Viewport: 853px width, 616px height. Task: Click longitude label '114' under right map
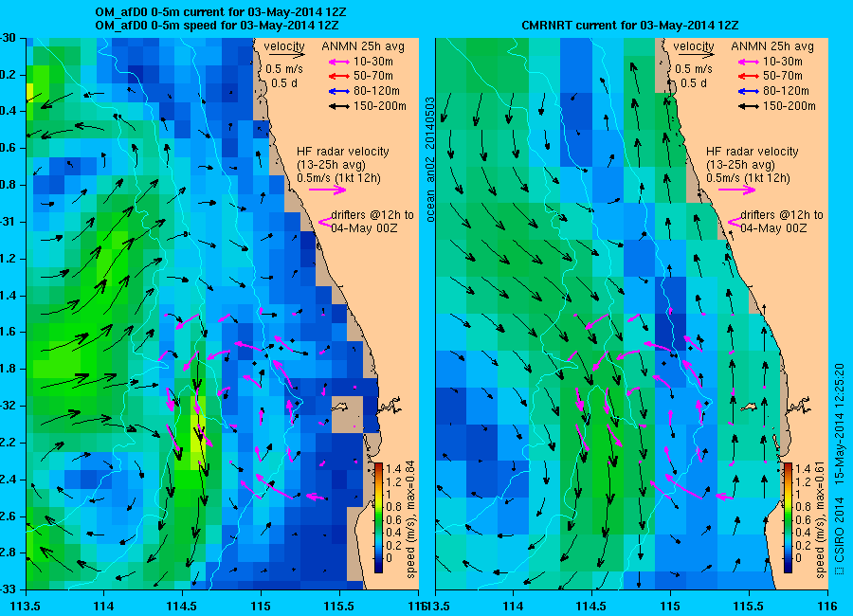(x=513, y=607)
